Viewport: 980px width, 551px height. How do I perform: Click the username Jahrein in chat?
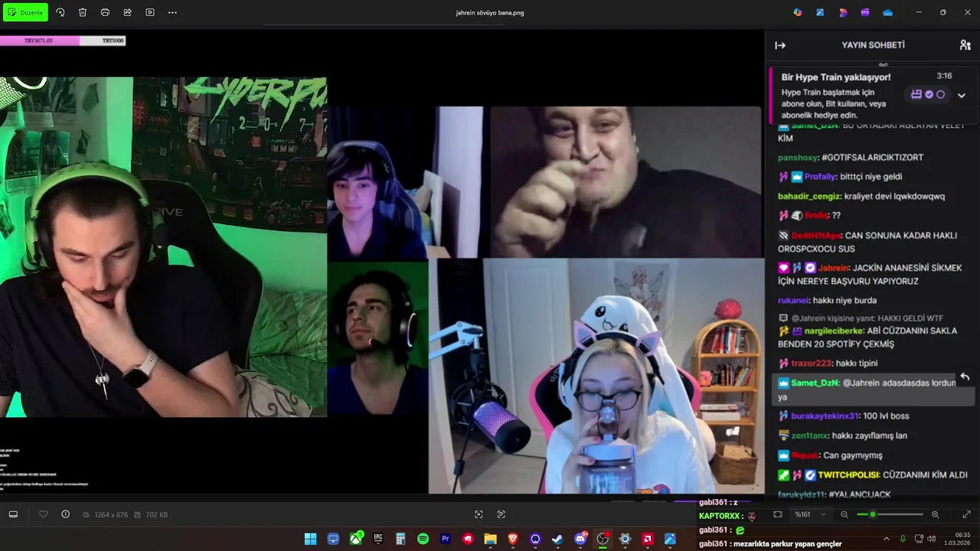coord(834,268)
